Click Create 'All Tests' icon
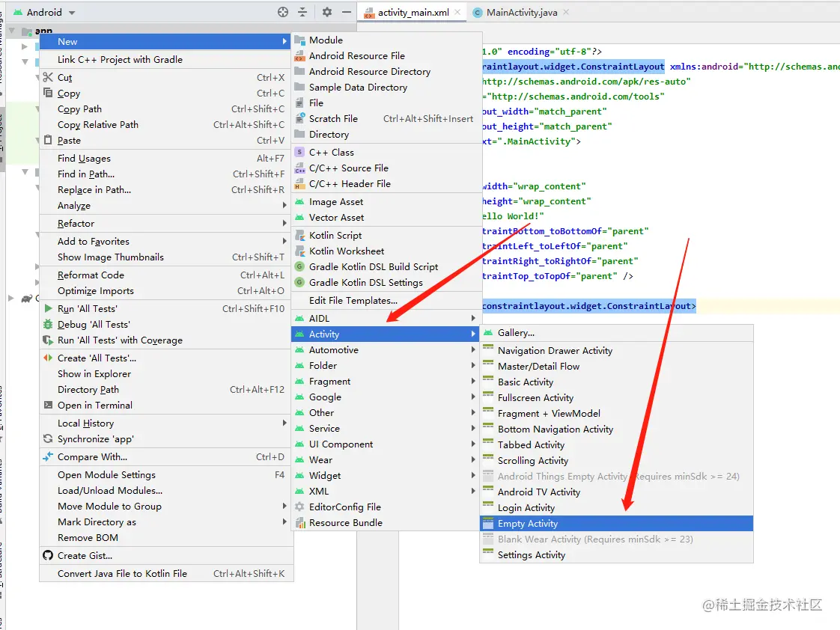 click(48, 358)
